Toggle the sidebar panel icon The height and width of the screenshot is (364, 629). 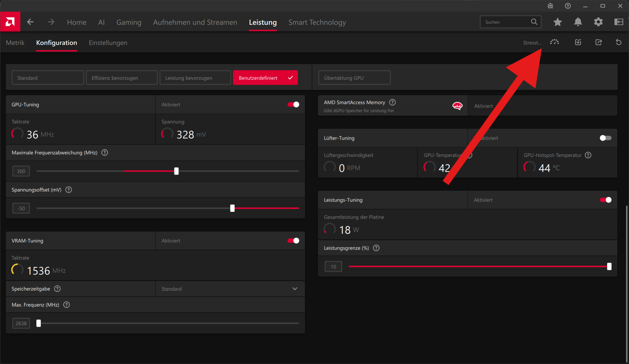point(619,22)
